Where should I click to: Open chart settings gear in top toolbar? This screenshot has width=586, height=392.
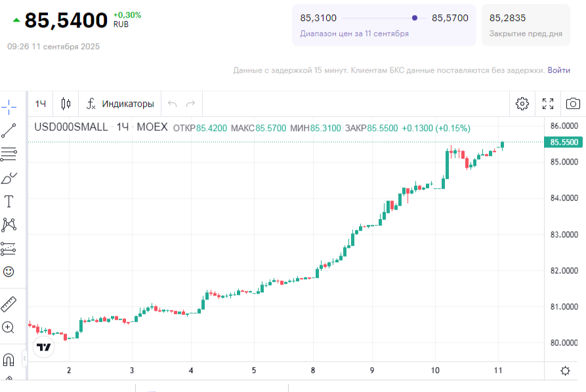[x=522, y=104]
